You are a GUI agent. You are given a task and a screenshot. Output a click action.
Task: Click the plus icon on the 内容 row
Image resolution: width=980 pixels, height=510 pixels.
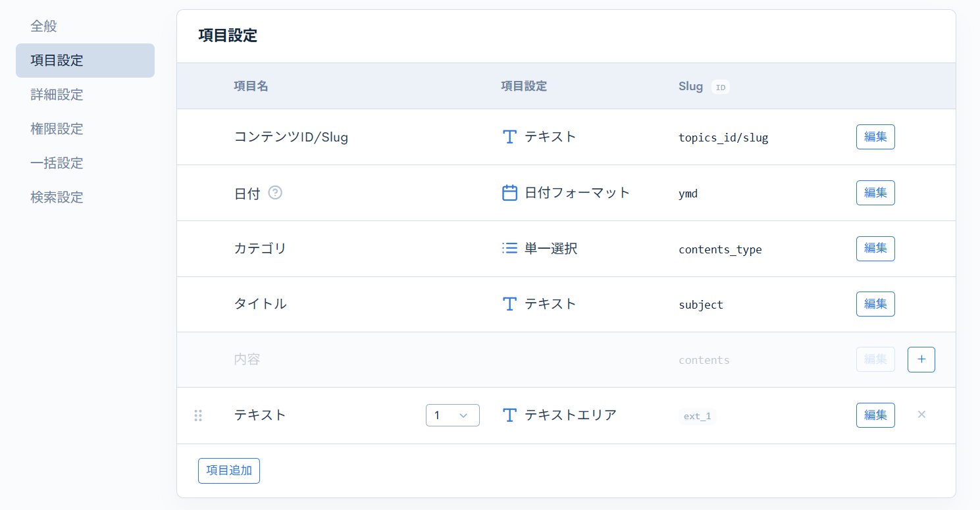921,359
